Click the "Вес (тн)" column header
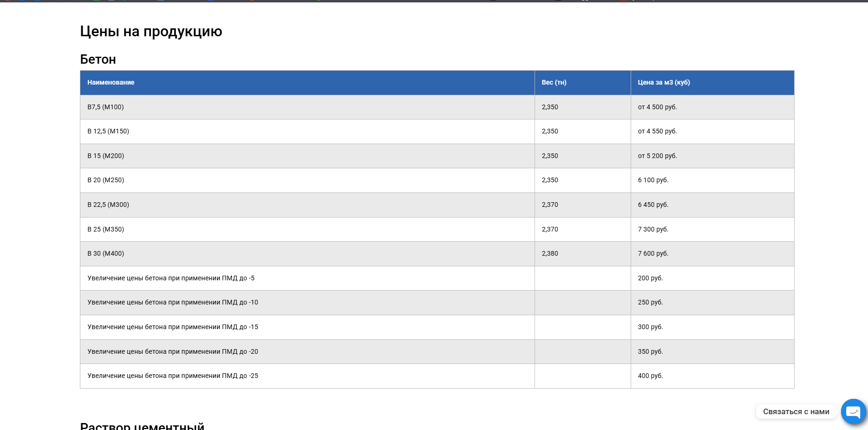 tap(554, 82)
